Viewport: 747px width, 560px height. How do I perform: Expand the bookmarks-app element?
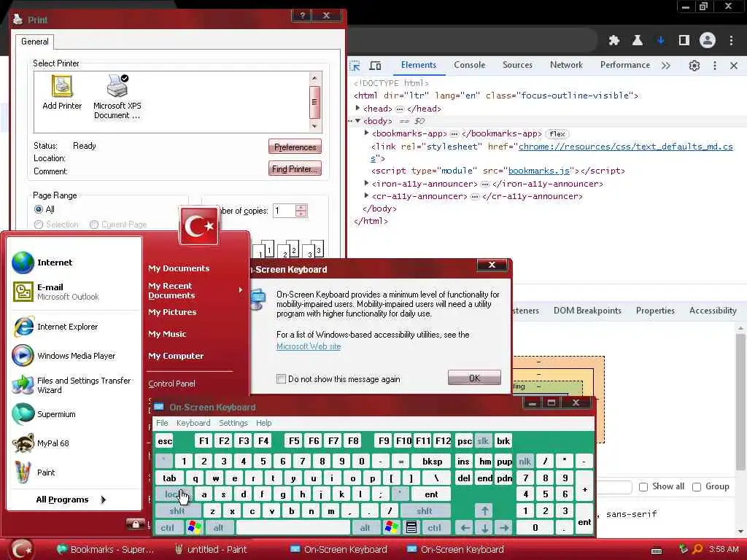(366, 133)
